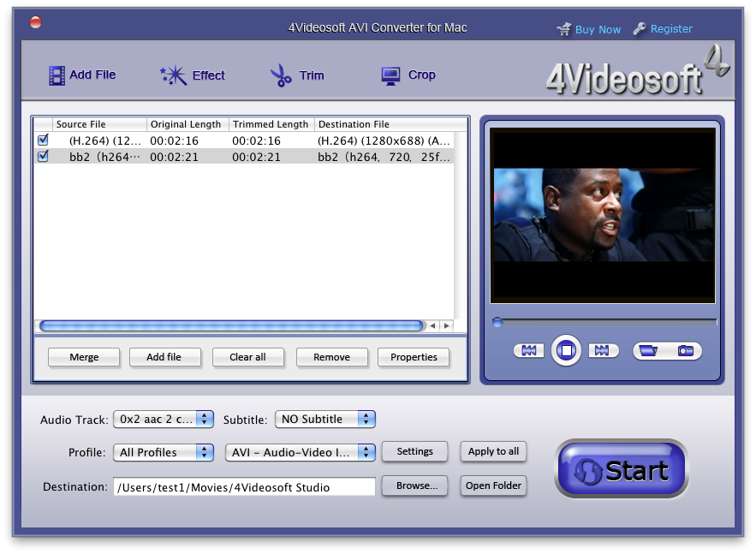The width and height of the screenshot is (756, 554).
Task: Select the (H.264) (12... source file row
Action: [x=243, y=140]
